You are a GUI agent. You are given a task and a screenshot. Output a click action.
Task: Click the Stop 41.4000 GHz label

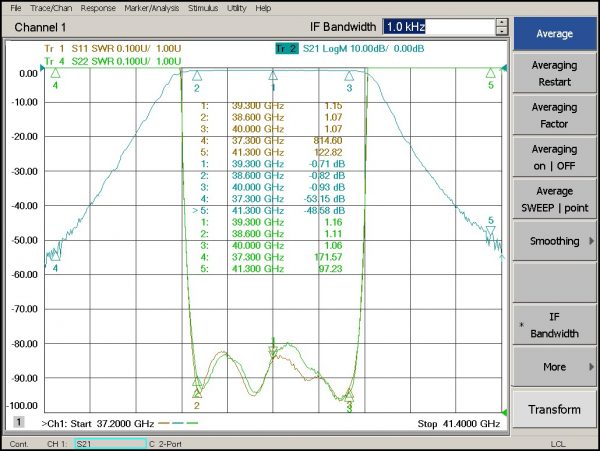click(x=459, y=424)
